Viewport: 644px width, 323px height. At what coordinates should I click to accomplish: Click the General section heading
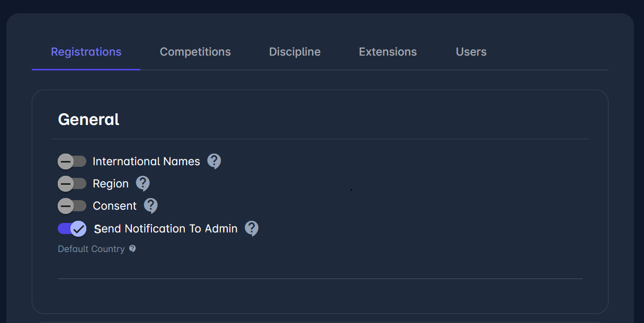(x=88, y=119)
